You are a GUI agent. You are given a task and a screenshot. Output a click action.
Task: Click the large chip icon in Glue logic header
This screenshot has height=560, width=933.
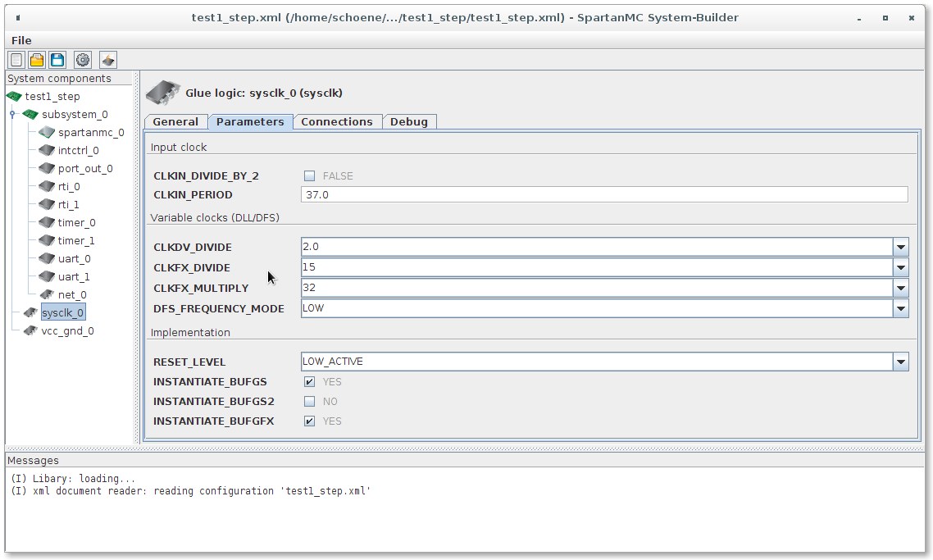163,93
